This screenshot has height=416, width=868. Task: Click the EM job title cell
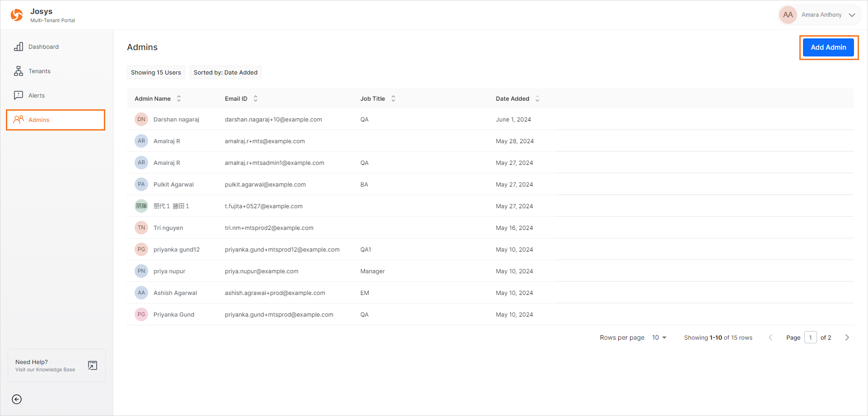click(365, 293)
